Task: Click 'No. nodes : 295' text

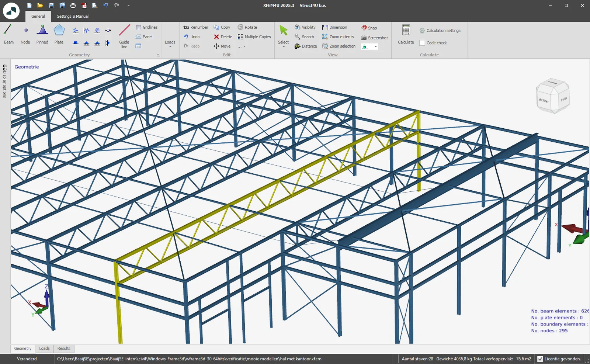Action: (x=549, y=331)
